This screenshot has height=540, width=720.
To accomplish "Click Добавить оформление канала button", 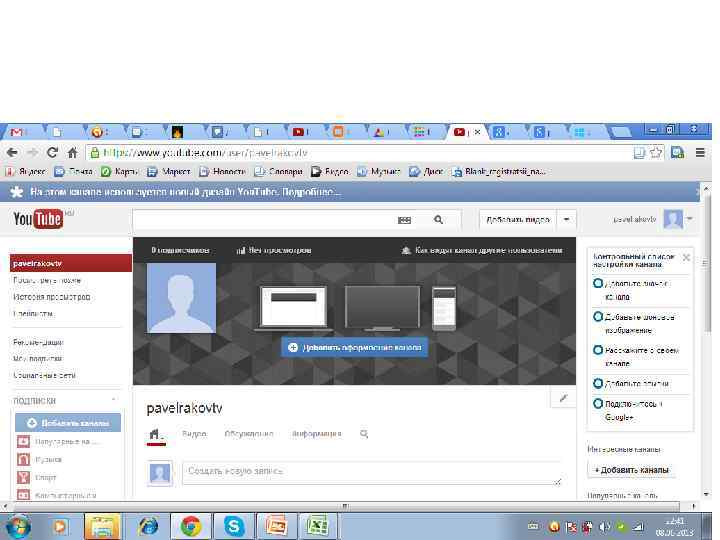I will [354, 348].
